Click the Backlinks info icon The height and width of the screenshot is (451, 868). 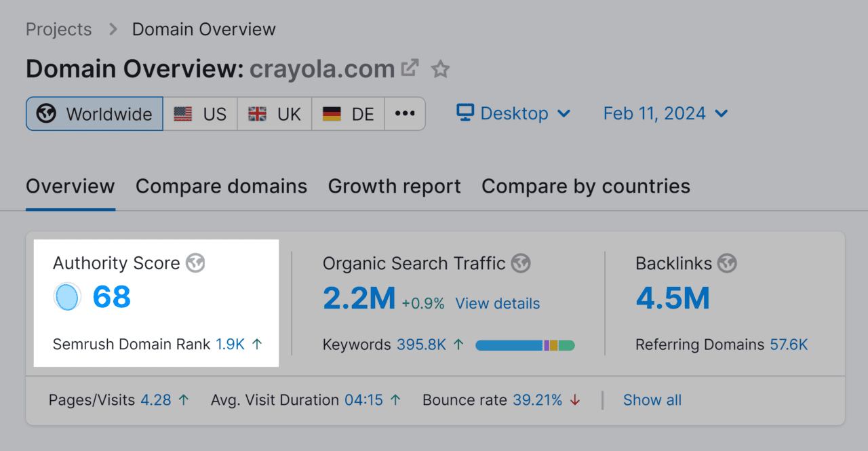coord(727,263)
